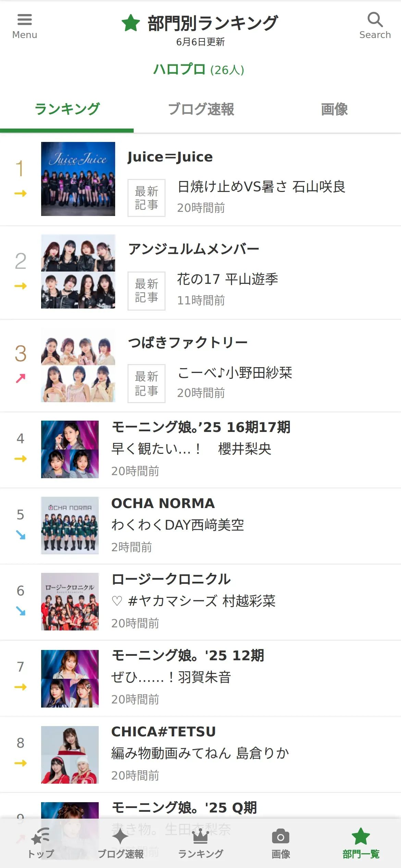
Task: Open モーニング娘。'25 12期 entry title
Action: (188, 655)
